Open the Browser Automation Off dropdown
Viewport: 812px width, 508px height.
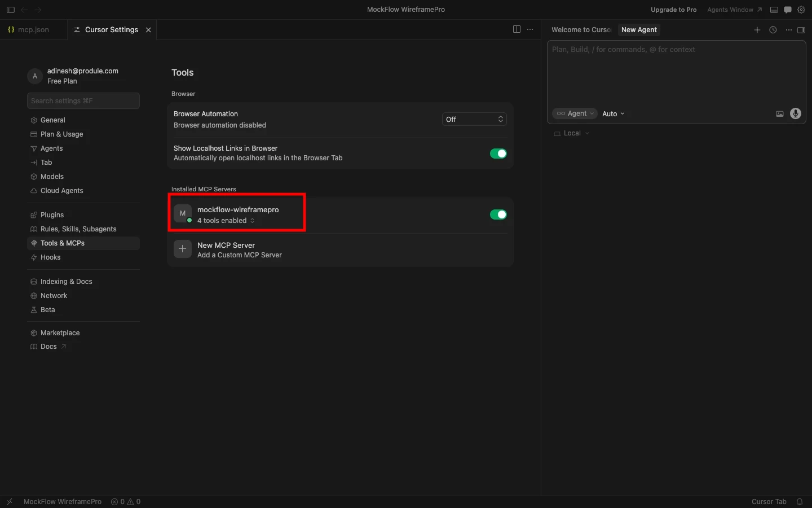(474, 119)
